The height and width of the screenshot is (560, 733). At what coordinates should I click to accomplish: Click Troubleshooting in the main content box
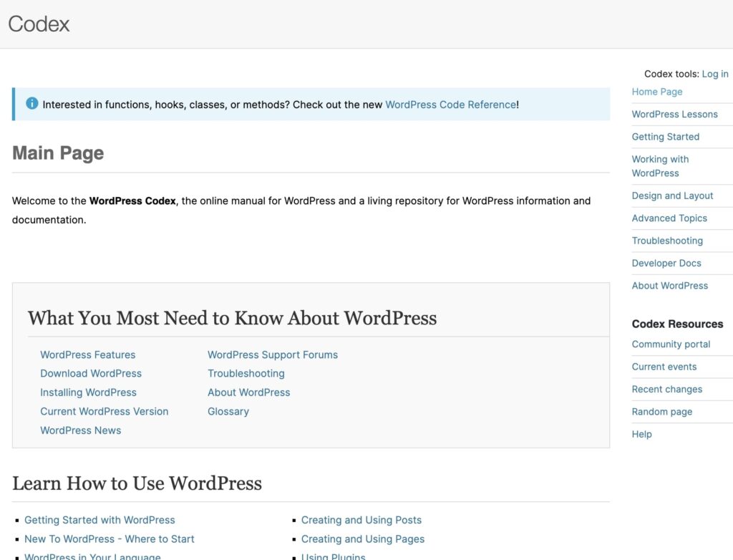click(x=246, y=373)
